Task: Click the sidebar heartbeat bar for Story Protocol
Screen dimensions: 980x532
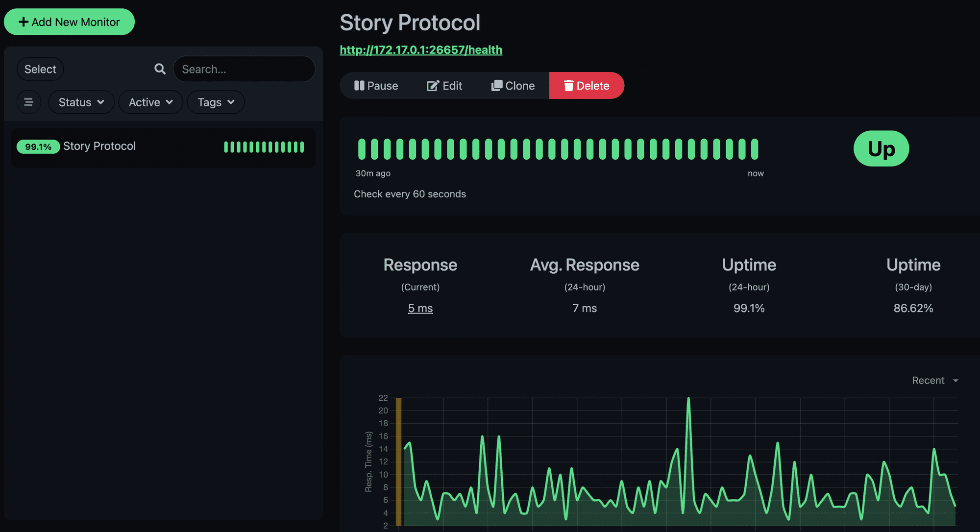Action: coord(264,147)
